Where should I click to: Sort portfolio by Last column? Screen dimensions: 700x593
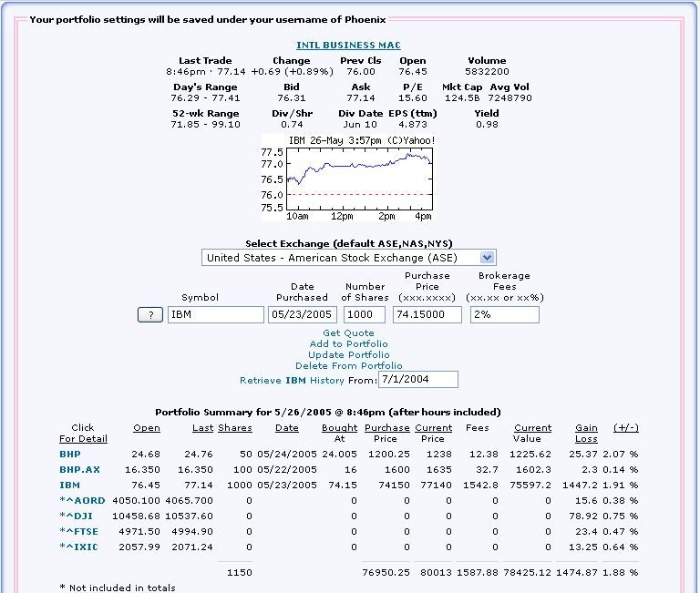coord(202,428)
